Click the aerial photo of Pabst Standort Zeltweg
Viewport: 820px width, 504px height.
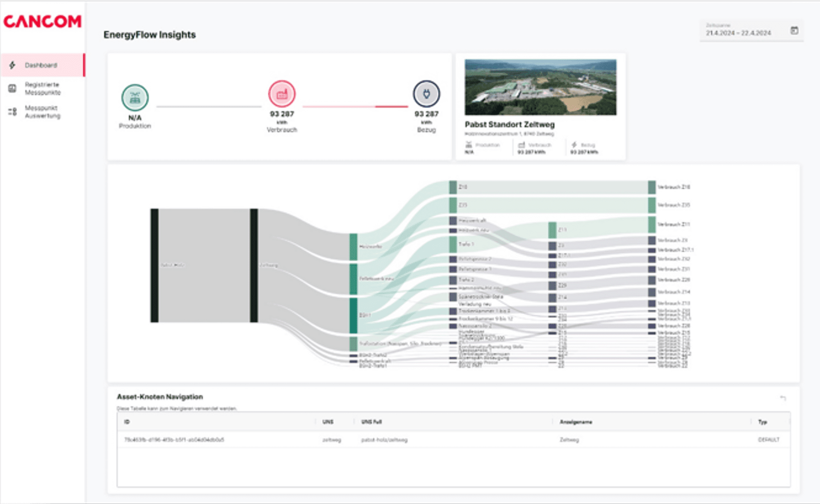[x=540, y=87]
